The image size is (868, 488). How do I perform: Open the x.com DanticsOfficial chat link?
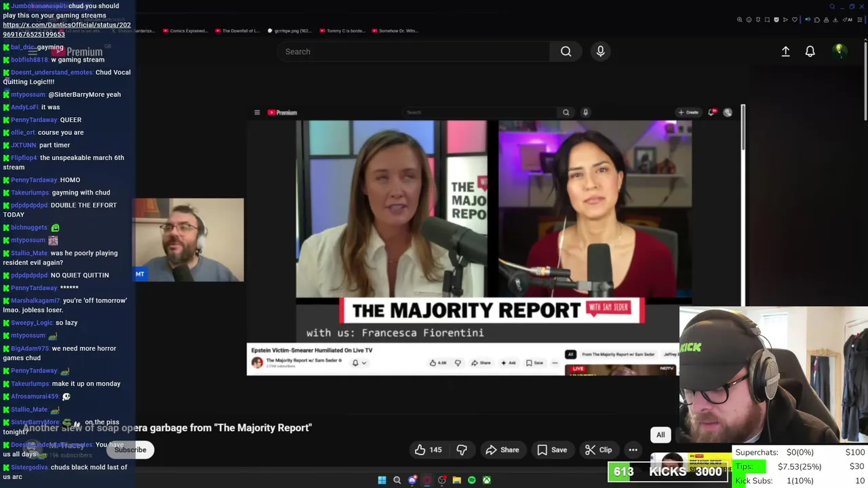(66, 29)
